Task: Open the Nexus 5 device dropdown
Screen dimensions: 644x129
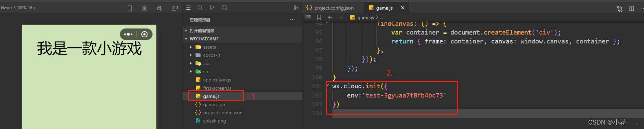Action: click(18, 8)
